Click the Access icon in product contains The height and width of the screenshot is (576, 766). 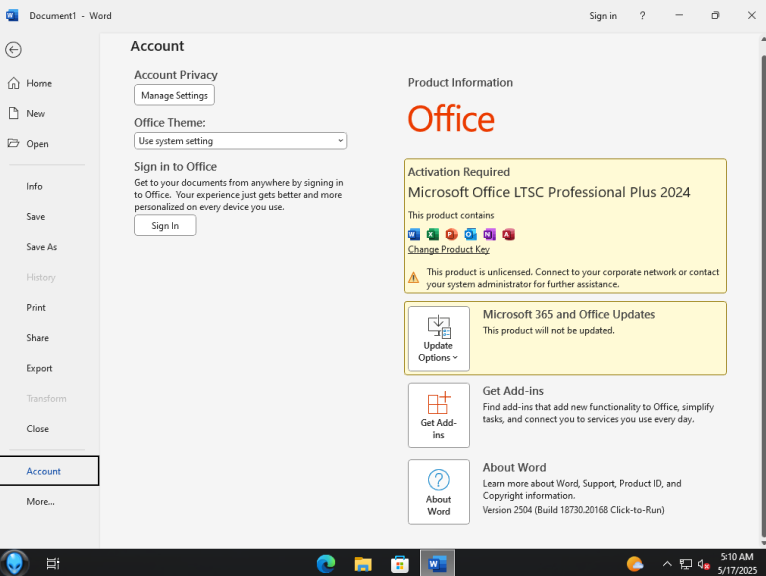coord(509,235)
